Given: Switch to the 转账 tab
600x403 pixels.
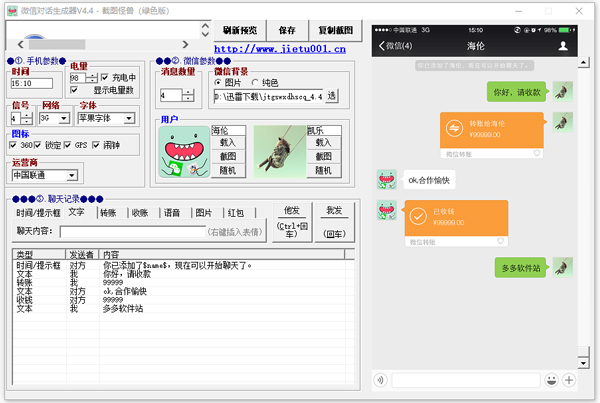Looking at the screenshot, I should (108, 213).
